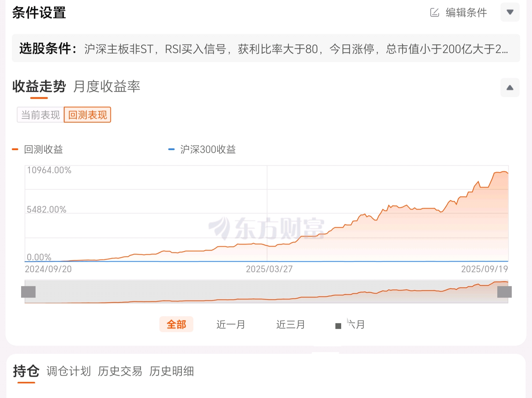The height and width of the screenshot is (398, 532).
Task: Open the 历史明细 tab
Action: [172, 371]
